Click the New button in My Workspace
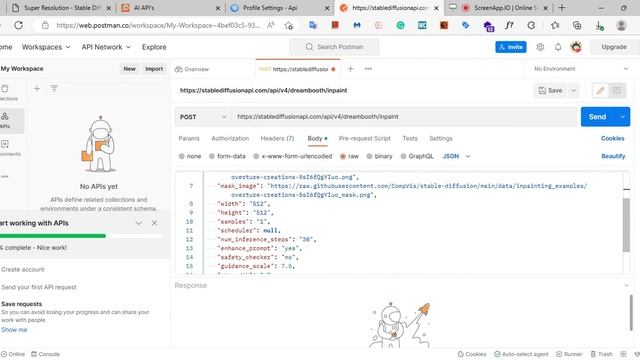Screen dimensions: 640x360 [x=129, y=69]
